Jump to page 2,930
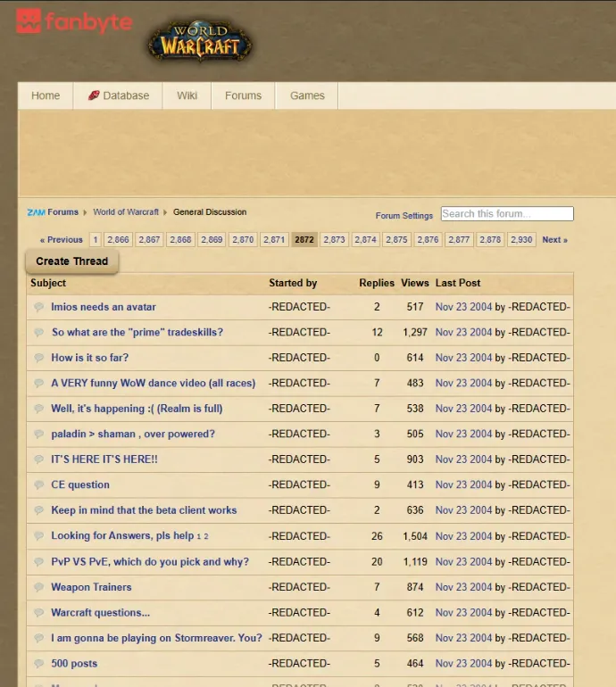 tap(521, 240)
